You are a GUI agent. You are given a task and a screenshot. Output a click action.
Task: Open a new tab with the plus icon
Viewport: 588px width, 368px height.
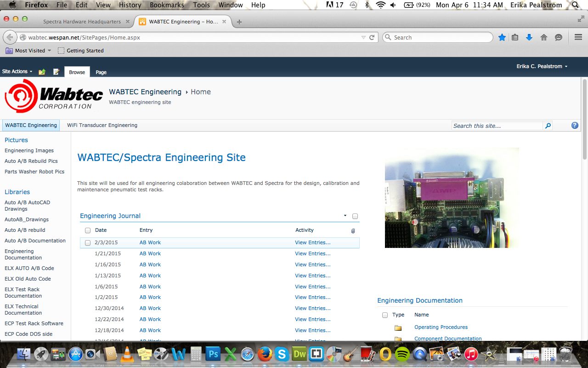pos(239,22)
